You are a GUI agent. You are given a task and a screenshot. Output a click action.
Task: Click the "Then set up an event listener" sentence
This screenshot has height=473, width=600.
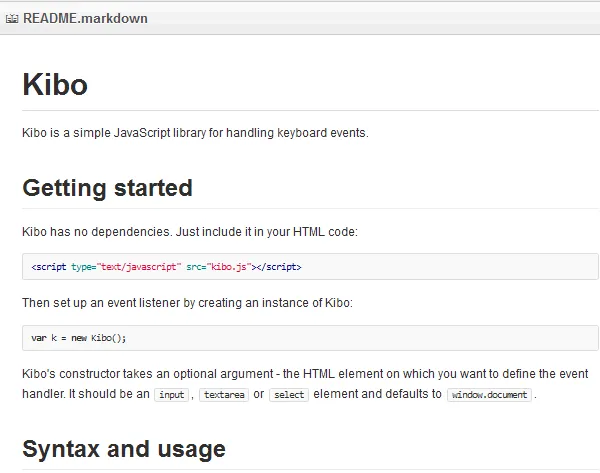click(x=187, y=303)
